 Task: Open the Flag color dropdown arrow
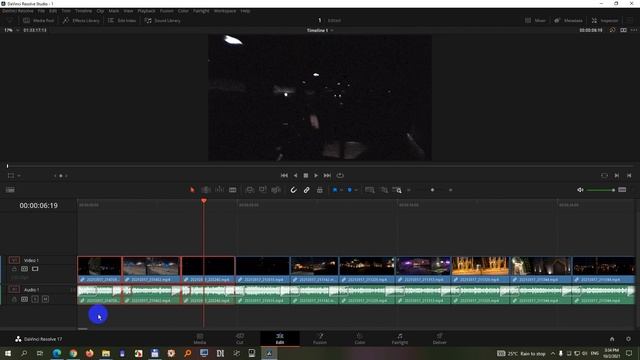click(341, 190)
